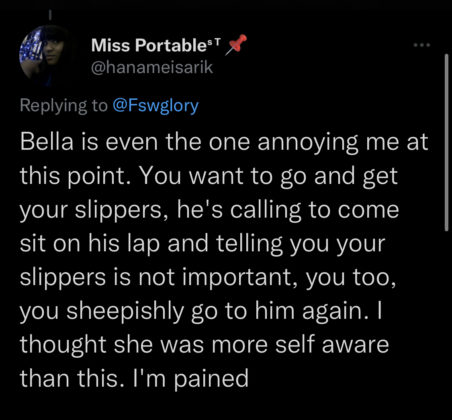Viewport: 452px width, 420px height.
Task: Open the three-dot more options menu
Action: pos(422,44)
